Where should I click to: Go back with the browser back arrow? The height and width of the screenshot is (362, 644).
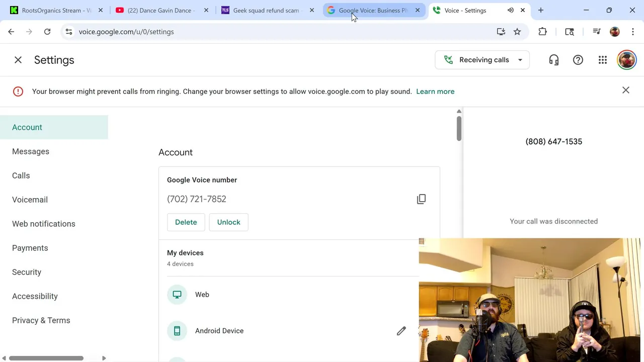pos(11,32)
